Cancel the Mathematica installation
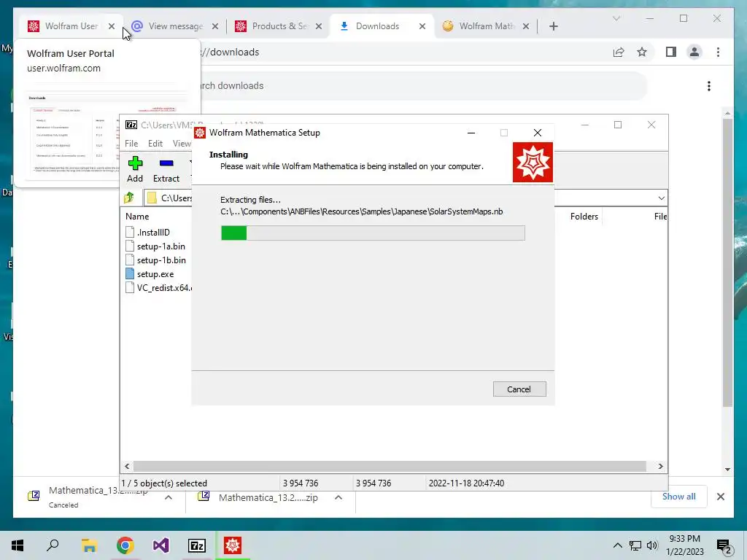 [519, 389]
